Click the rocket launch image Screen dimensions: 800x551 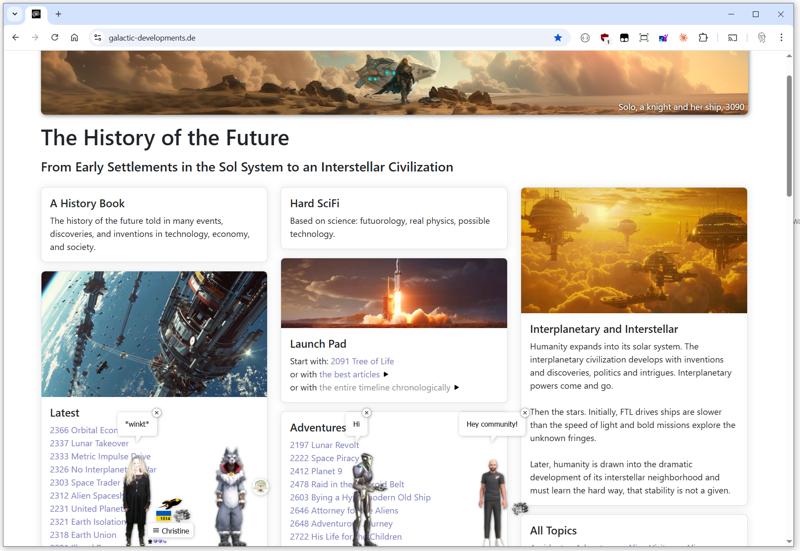(394, 292)
